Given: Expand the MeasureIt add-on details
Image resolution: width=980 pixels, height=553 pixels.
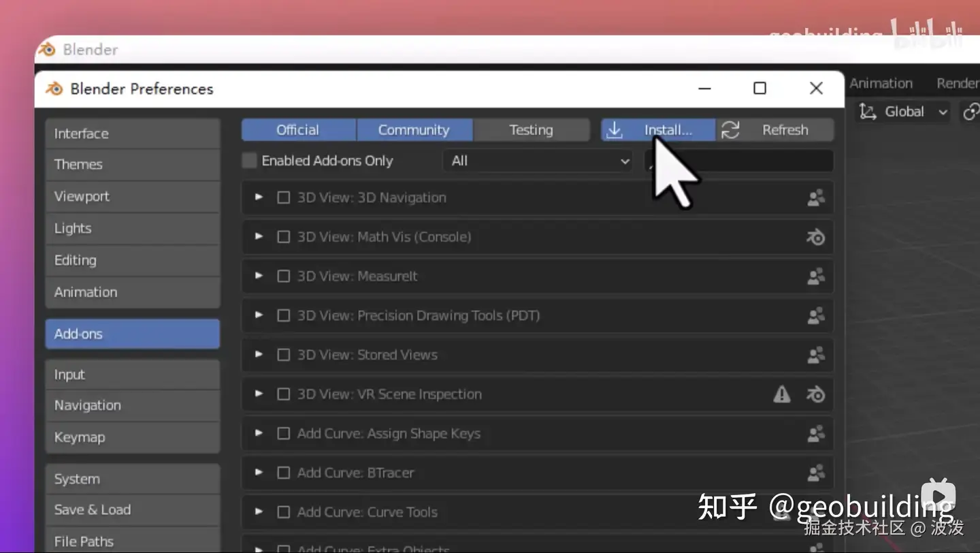Looking at the screenshot, I should 259,276.
